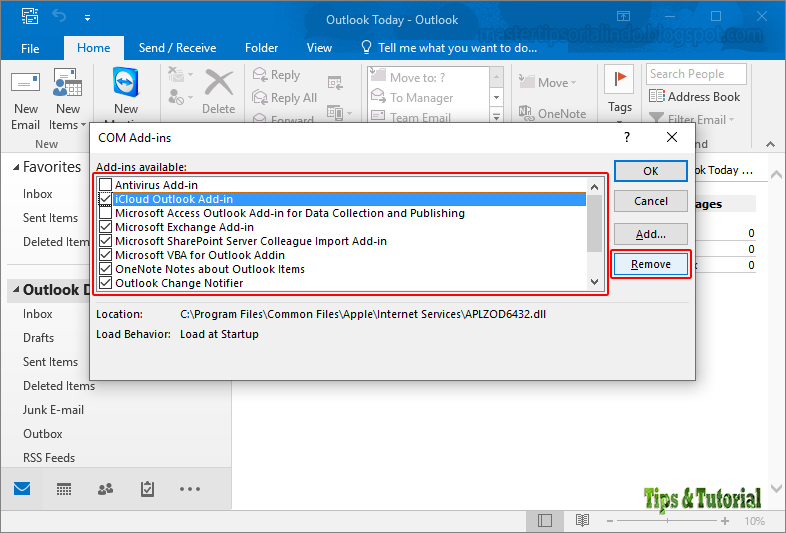Uncheck SharePoint Server Colleague Import Add-in

[105, 241]
